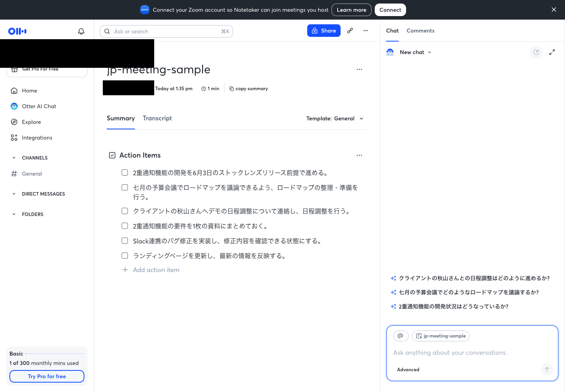The height and width of the screenshot is (392, 565).
Task: Open Home from the sidebar
Action: (x=29, y=91)
